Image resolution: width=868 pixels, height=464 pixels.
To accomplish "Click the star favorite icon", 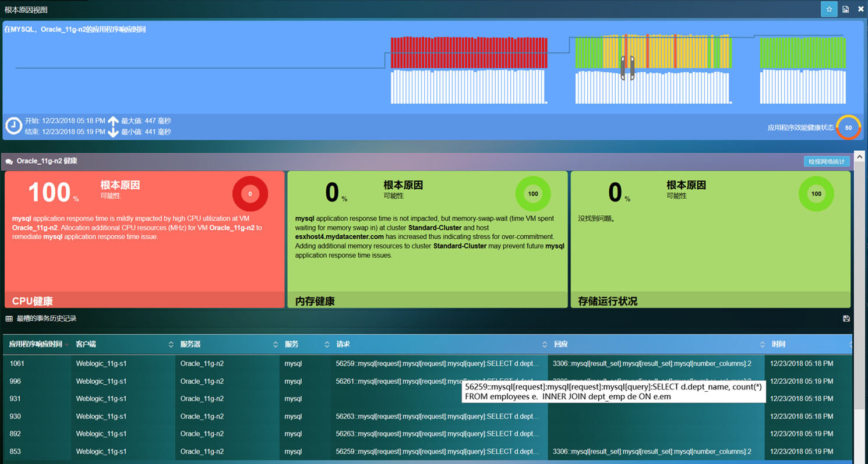I will [829, 9].
